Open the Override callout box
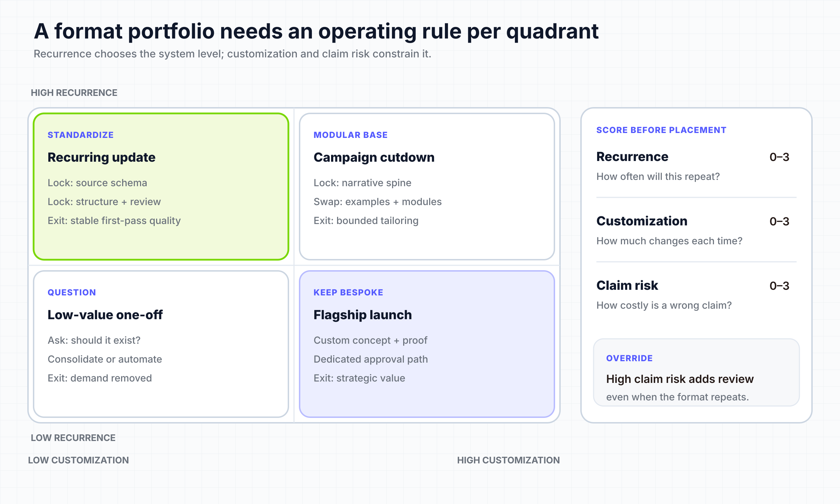This screenshot has height=504, width=840. pos(696,372)
